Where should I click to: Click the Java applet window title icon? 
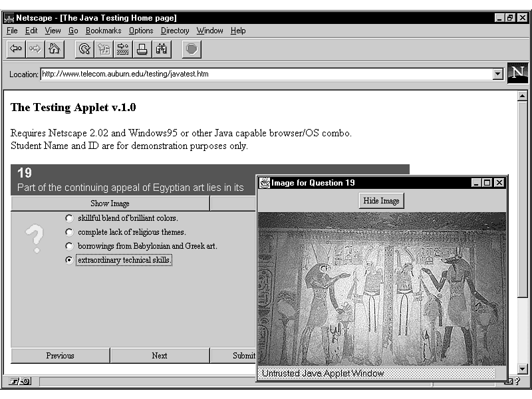pyautogui.click(x=264, y=183)
